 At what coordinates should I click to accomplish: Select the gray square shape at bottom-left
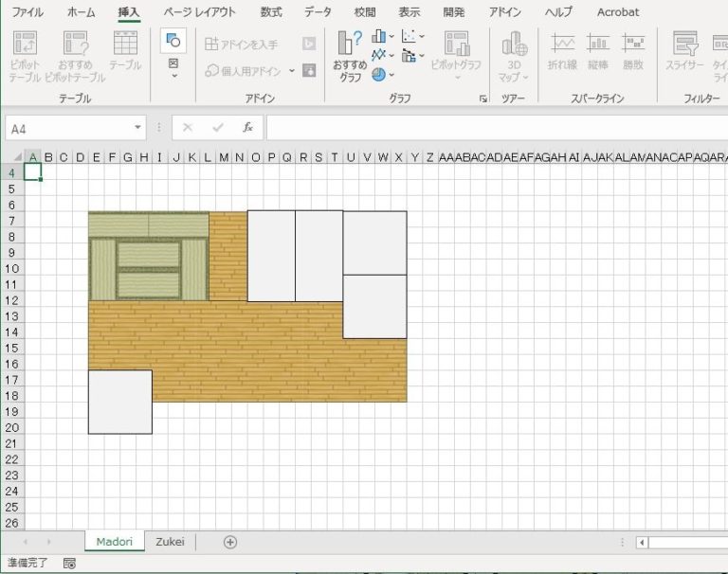120,402
